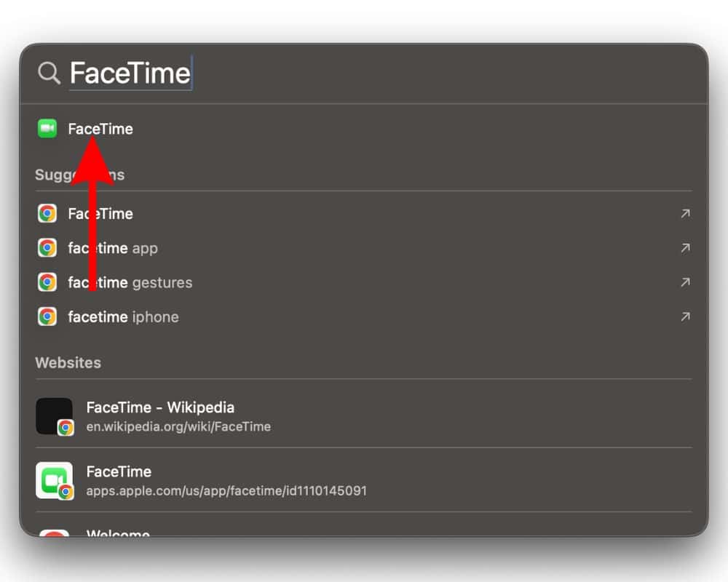This screenshot has height=582, width=728.
Task: Select the "facetime app" suggestion text
Action: pyautogui.click(x=113, y=248)
